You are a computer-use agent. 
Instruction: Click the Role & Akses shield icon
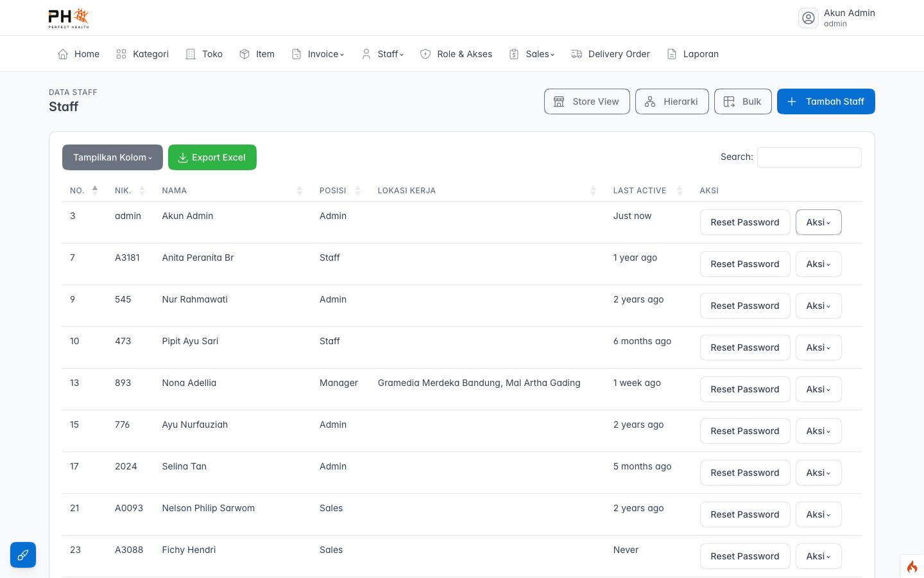point(425,54)
